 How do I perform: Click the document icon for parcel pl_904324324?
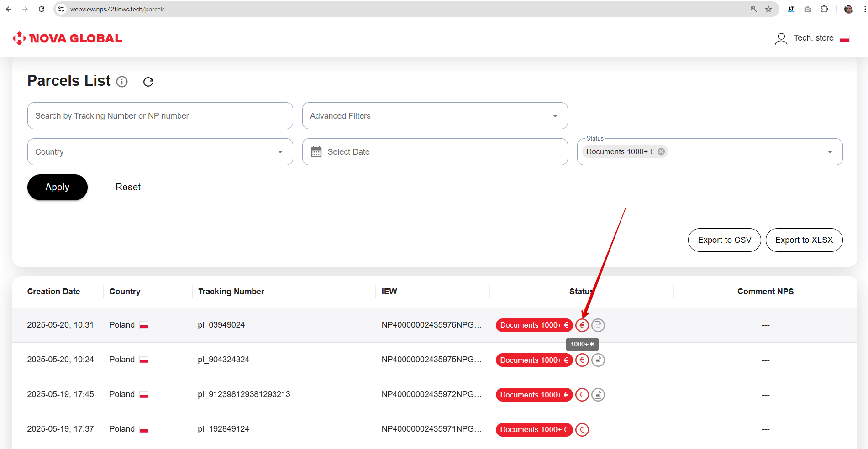[x=598, y=360]
